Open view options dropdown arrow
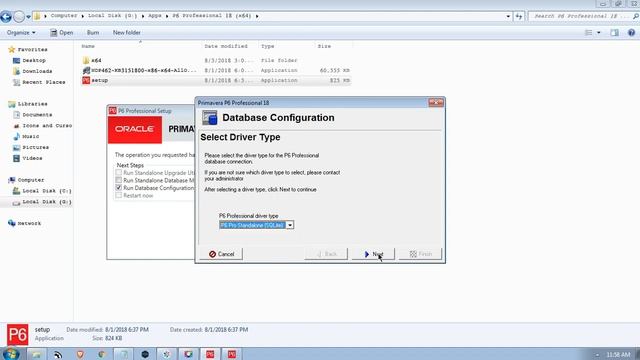Image resolution: width=640 pixels, height=360 pixels. pos(598,33)
